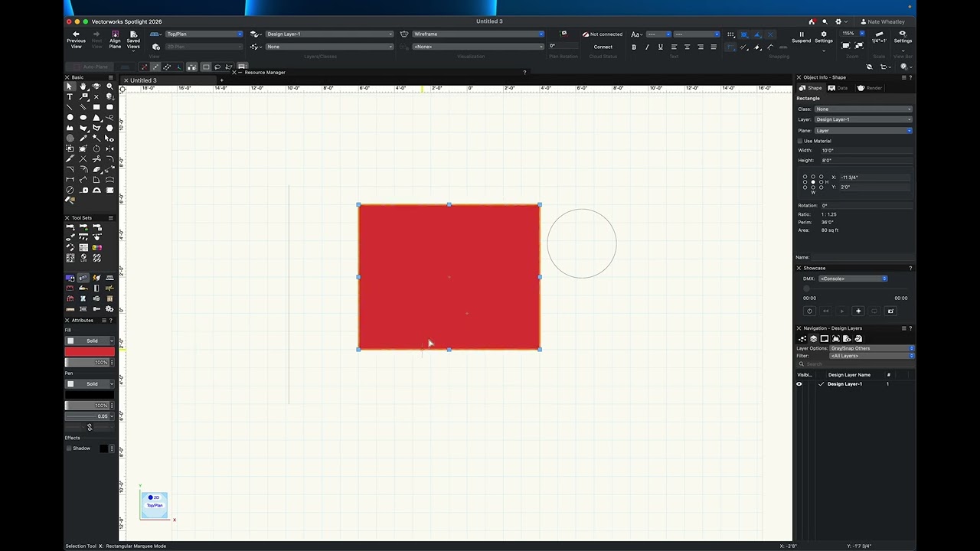This screenshot has height=551, width=980.
Task: Select the Eyedropper tool
Action: (x=83, y=139)
